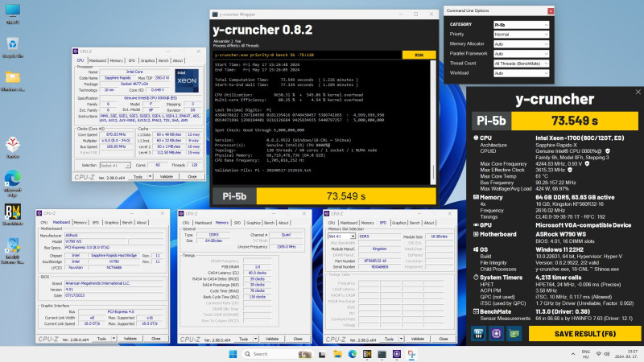Click the purple CPU-Z icon beside Save Result
Image resolution: width=644 pixels, height=362 pixels.
(496, 333)
